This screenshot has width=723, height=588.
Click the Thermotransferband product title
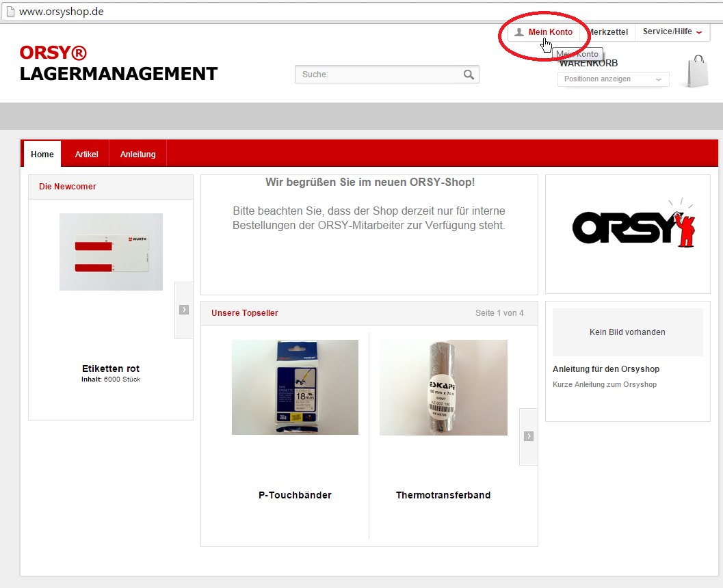[443, 495]
